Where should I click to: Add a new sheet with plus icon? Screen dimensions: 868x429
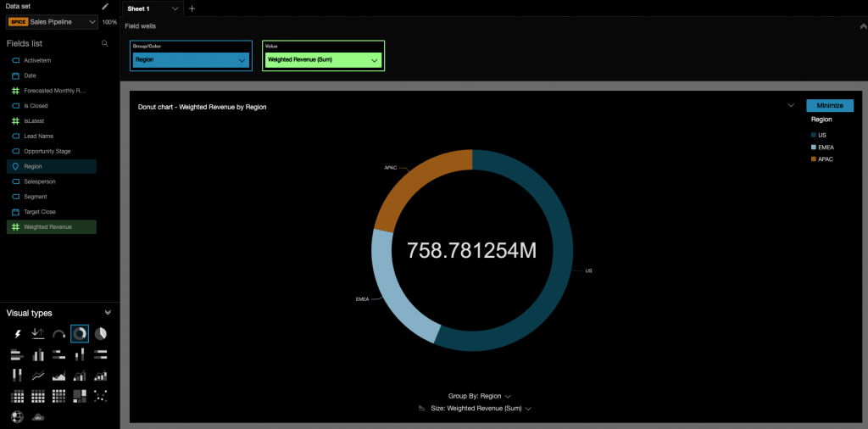point(192,8)
